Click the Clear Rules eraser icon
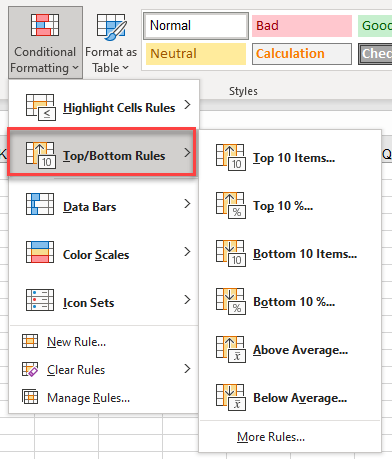 [30, 369]
